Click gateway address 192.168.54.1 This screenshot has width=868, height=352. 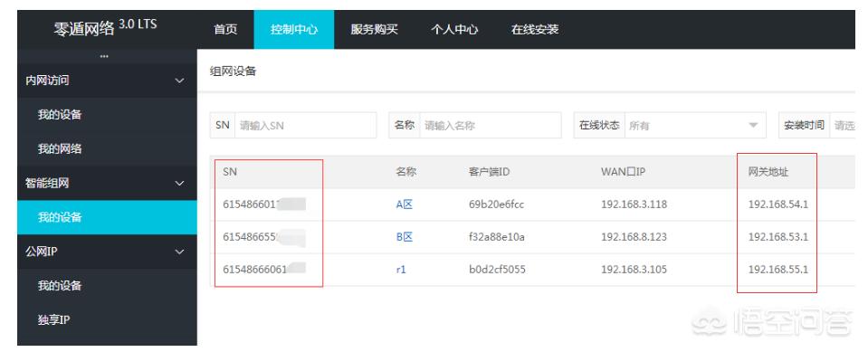(x=778, y=205)
